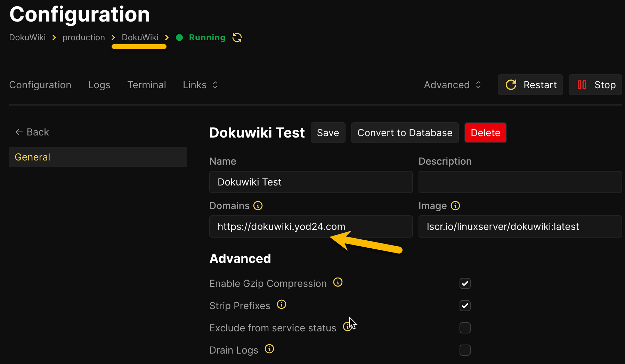
Task: Expand the Links dropdown menu
Action: (200, 85)
